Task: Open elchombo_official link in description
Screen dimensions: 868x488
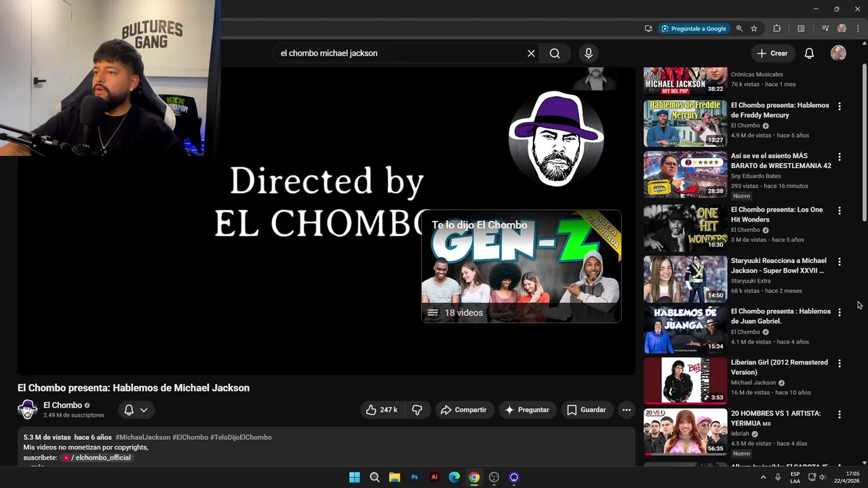Action: pos(96,457)
